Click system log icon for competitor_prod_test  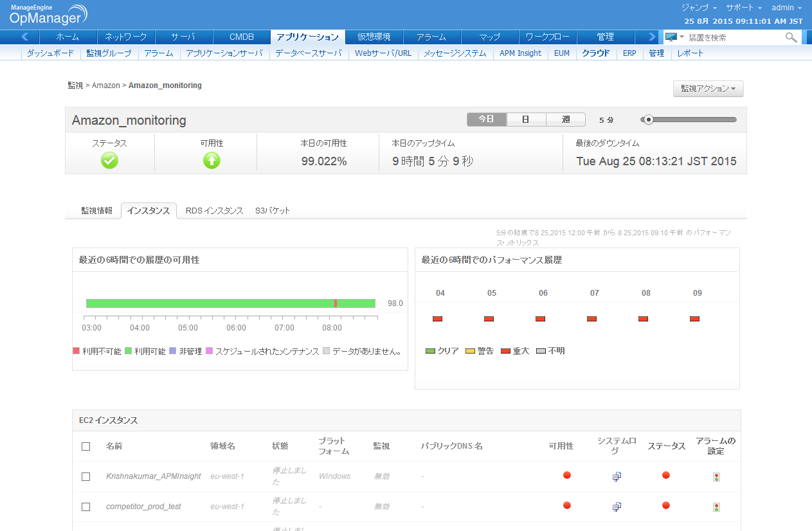(x=617, y=507)
